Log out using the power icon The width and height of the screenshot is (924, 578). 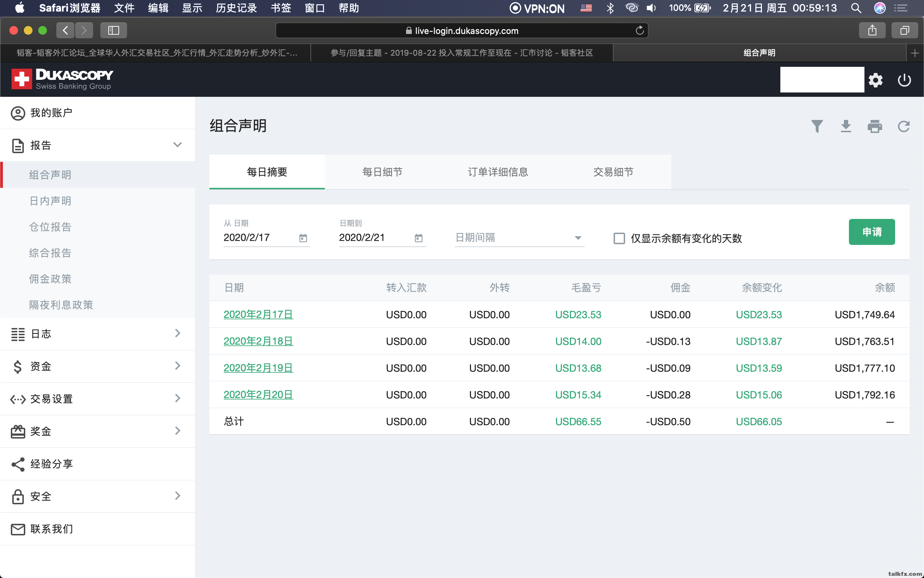(x=904, y=80)
